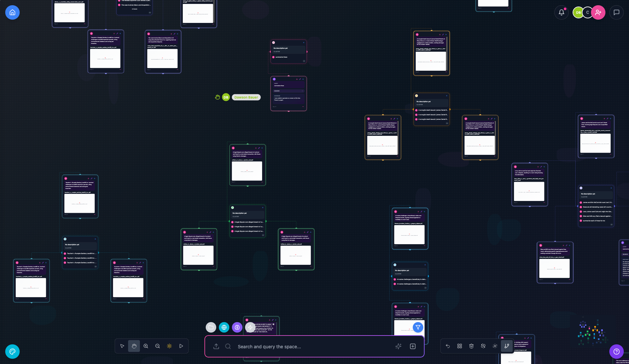Viewport: 629px width, 364px height.
Task: Open the color palette theme button
Action: tap(12, 352)
